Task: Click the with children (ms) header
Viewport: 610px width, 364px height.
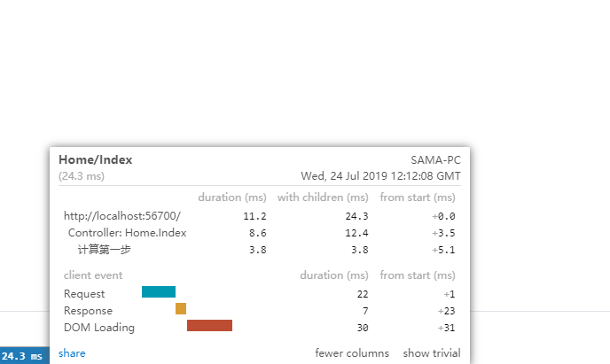Action: (x=323, y=197)
